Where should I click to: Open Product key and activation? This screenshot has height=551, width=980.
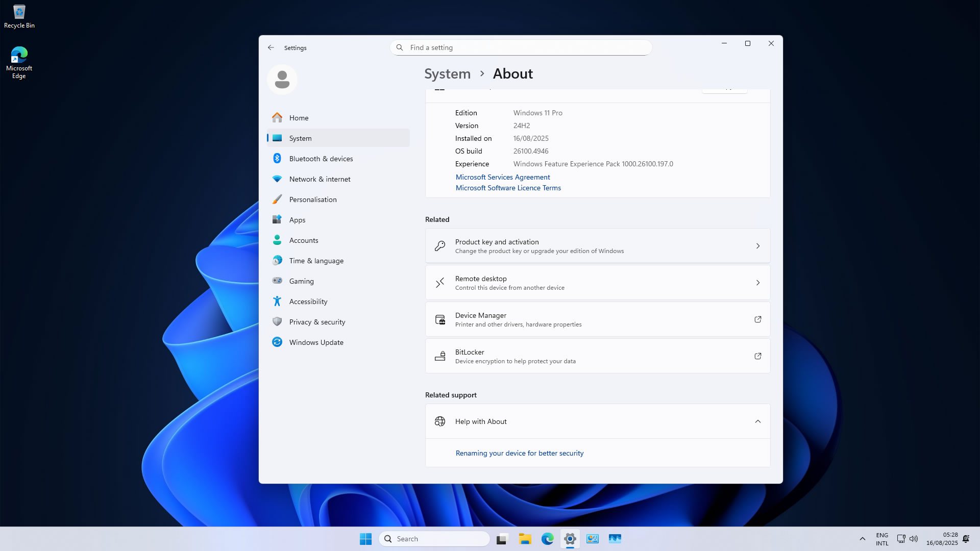(x=597, y=246)
